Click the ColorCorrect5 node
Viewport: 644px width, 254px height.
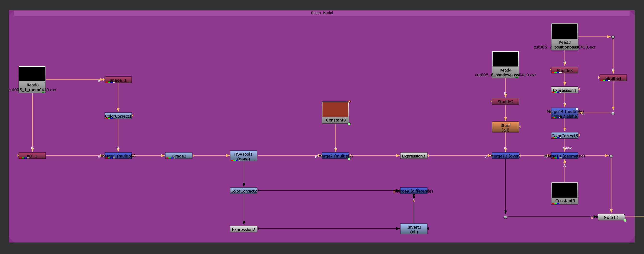564,136
